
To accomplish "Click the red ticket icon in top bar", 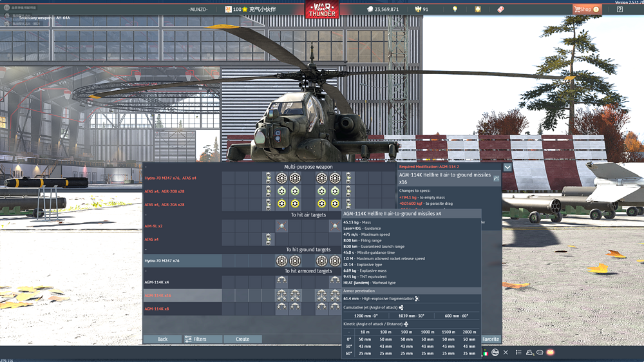I will pos(500,9).
